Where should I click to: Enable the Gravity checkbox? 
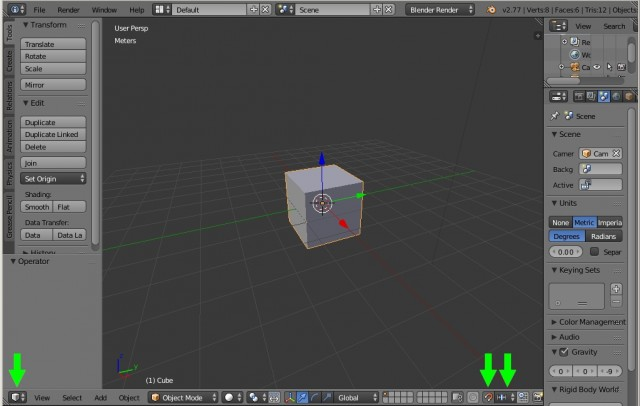click(x=564, y=352)
